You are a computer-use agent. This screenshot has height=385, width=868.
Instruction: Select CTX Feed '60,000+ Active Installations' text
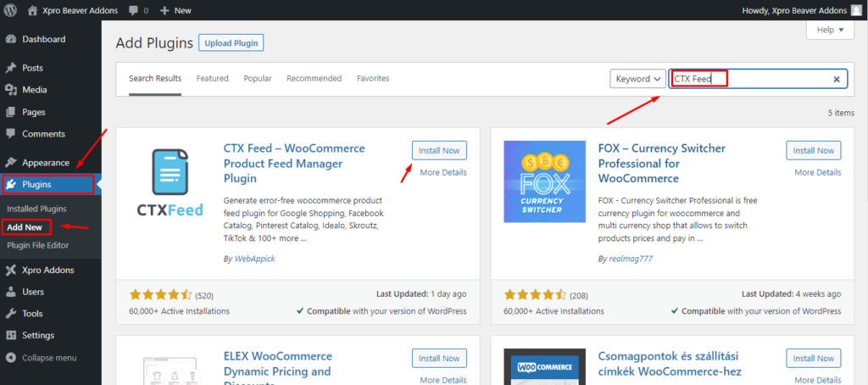point(180,311)
